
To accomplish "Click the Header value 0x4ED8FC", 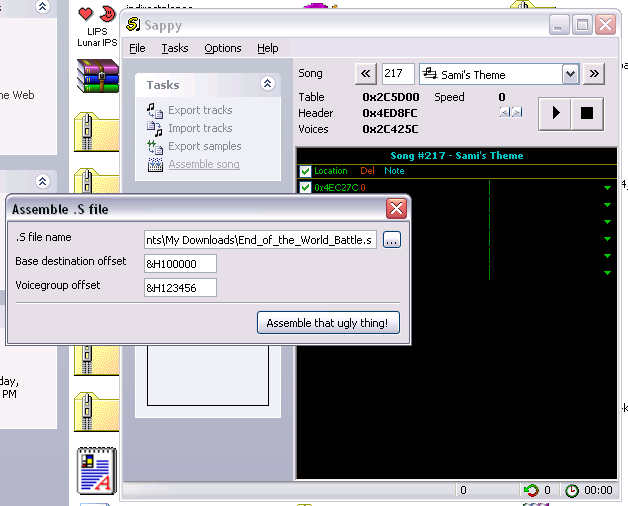I will pos(390,113).
